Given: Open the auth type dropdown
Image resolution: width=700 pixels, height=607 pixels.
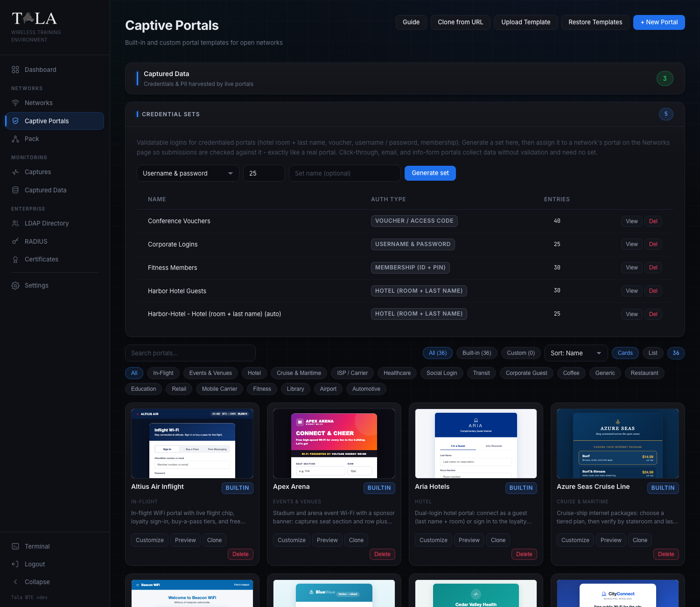Looking at the screenshot, I should pyautogui.click(x=188, y=173).
